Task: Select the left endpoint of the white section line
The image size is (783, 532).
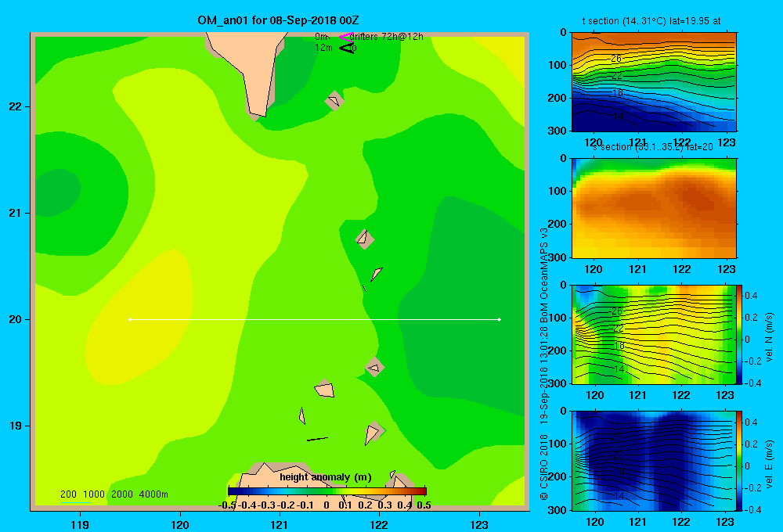Action: 130,319
